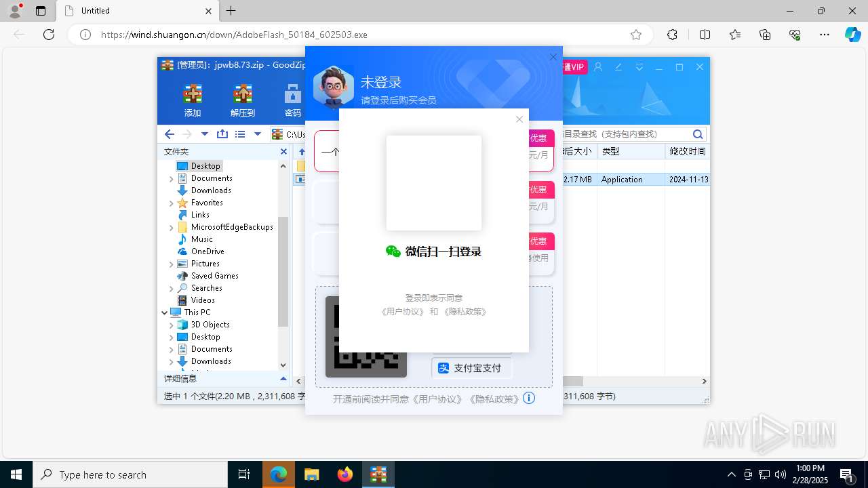Open a new Edge tab
This screenshot has width=868, height=488.
tap(231, 11)
